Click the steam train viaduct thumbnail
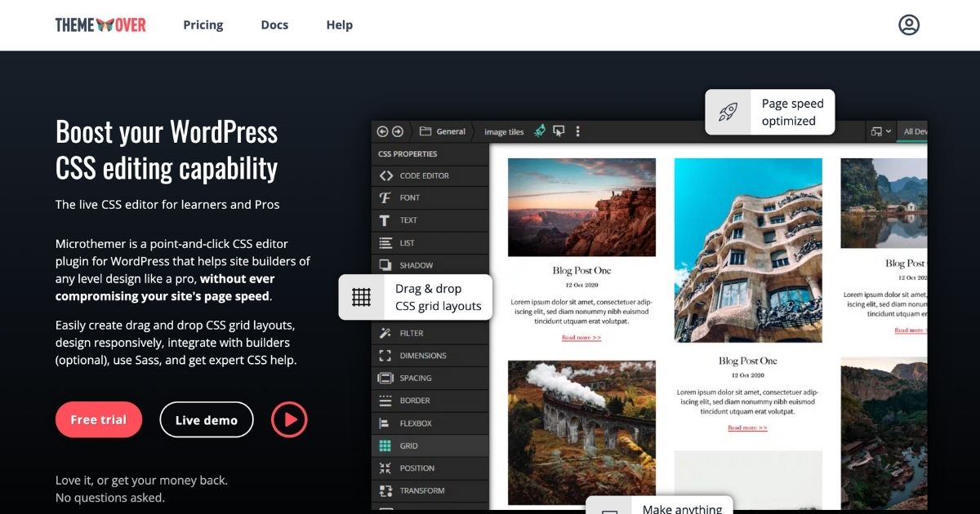980x514 pixels. pos(581,432)
